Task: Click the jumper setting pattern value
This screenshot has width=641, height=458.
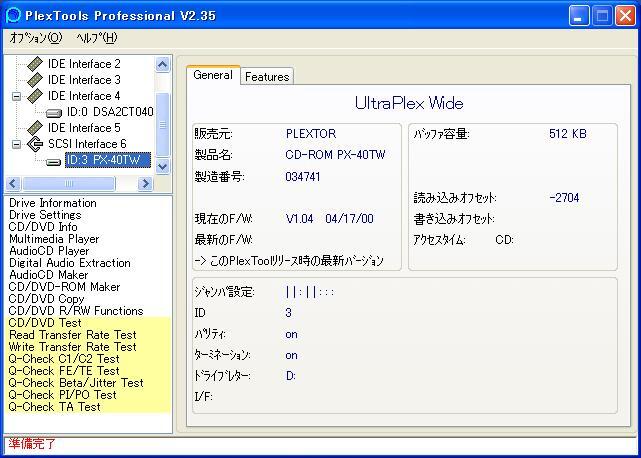Action: [x=310, y=292]
